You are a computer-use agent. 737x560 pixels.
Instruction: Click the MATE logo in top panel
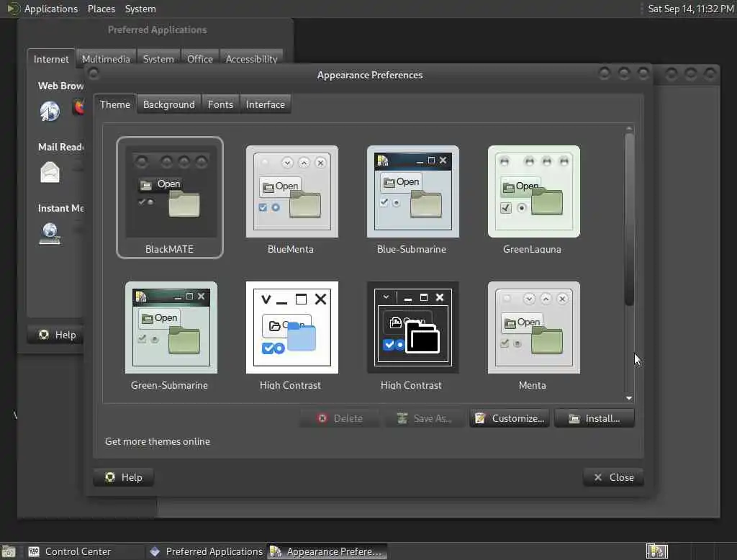[13, 9]
